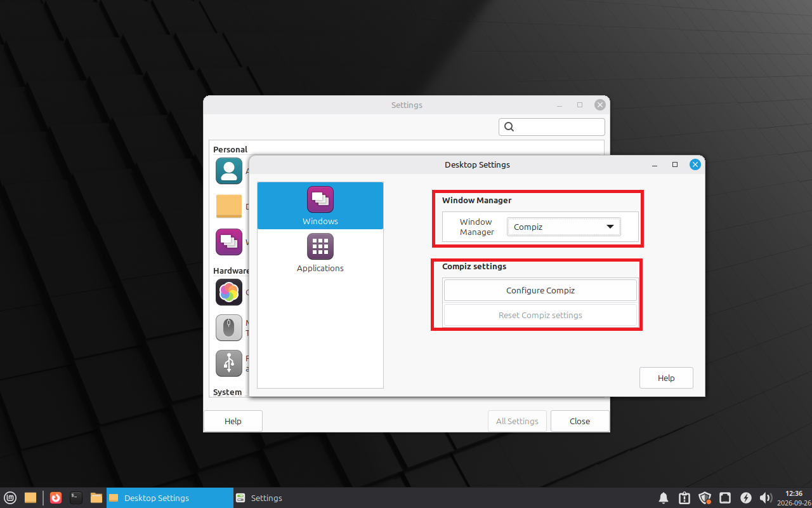812x508 pixels.
Task: Click the USB icon in the Settings window
Action: point(229,363)
